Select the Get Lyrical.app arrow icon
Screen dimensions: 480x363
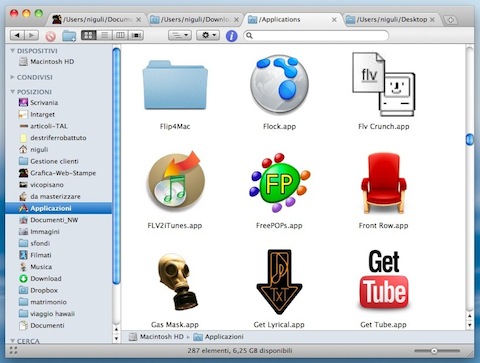pos(279,282)
